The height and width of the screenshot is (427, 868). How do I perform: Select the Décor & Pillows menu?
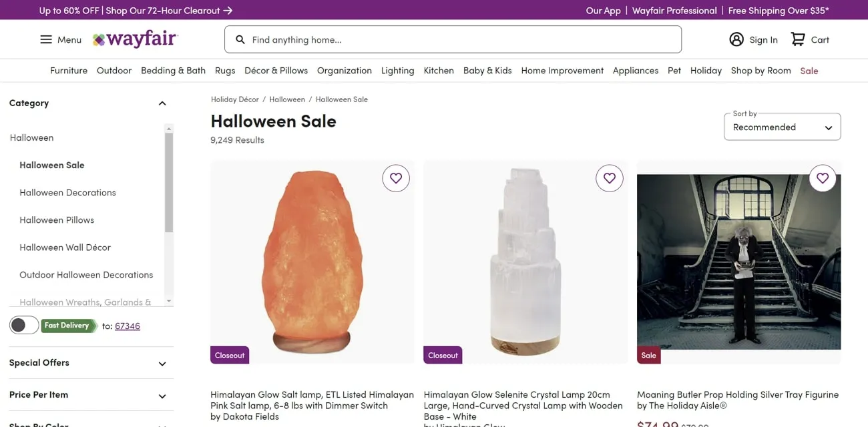pos(276,70)
